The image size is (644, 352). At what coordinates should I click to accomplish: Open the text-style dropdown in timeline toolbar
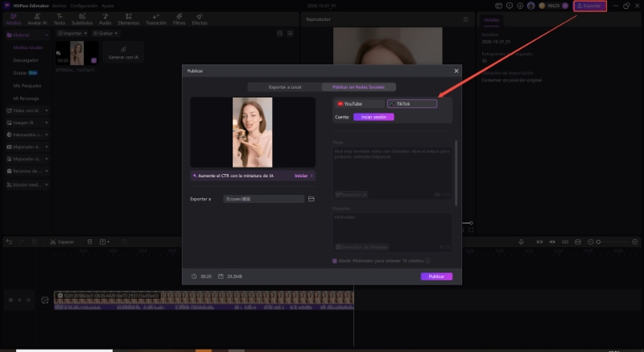coord(105,242)
